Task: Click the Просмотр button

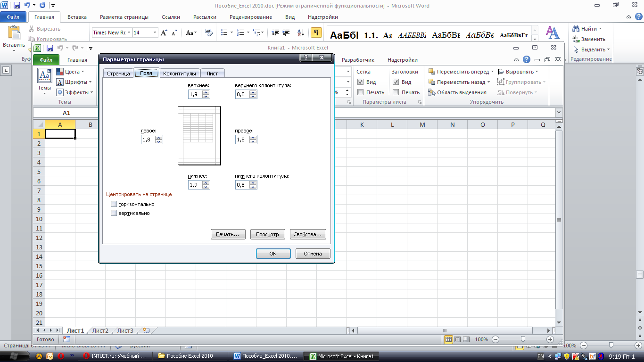Action: point(267,234)
